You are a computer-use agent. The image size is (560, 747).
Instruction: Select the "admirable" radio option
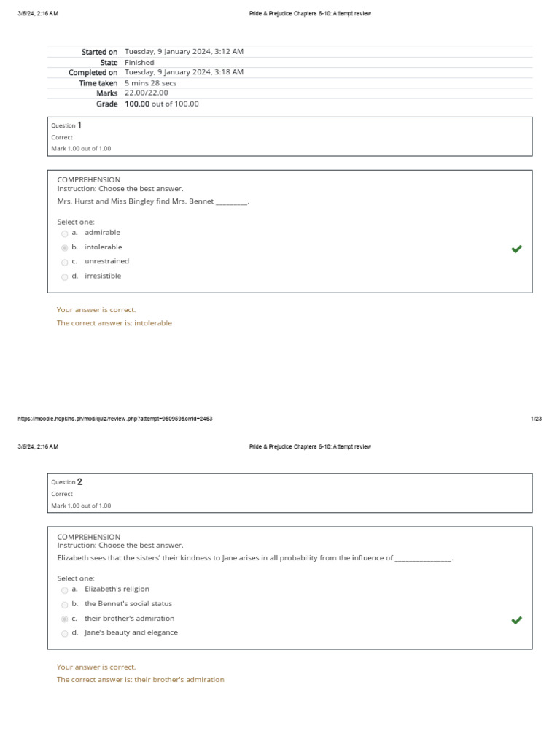click(x=65, y=233)
